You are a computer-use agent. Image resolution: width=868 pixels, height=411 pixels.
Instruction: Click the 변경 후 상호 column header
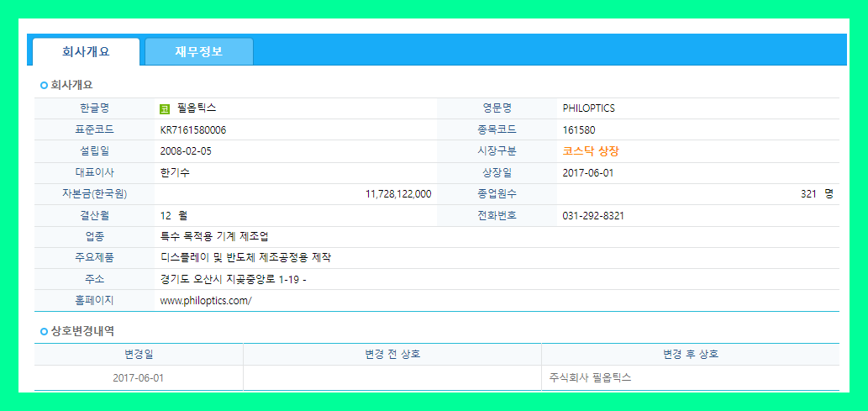[691, 354]
